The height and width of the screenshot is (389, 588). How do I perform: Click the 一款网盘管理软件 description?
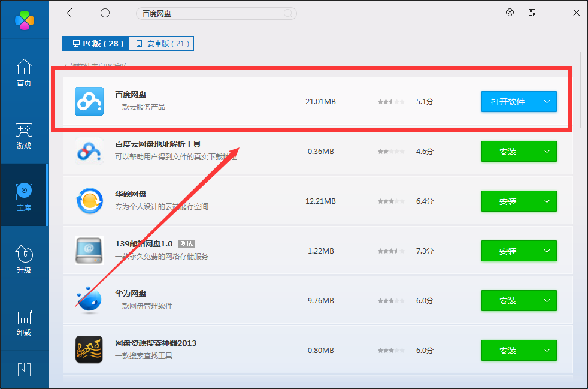pos(144,306)
